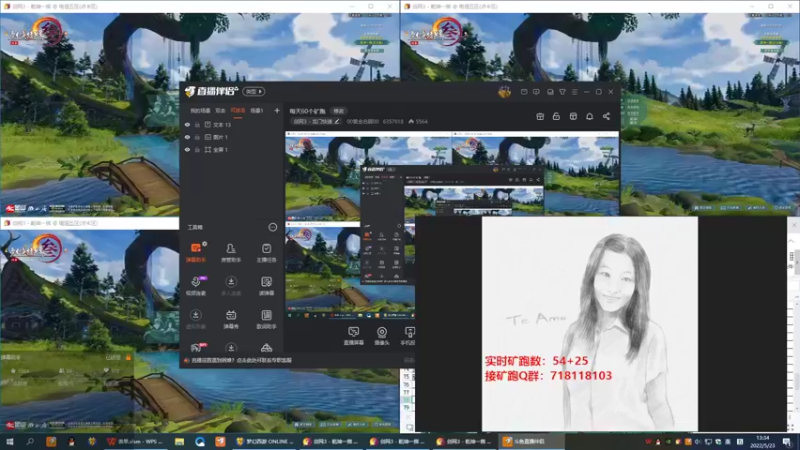Click the popularity flame count 5564
The image size is (800, 450).
[418, 121]
